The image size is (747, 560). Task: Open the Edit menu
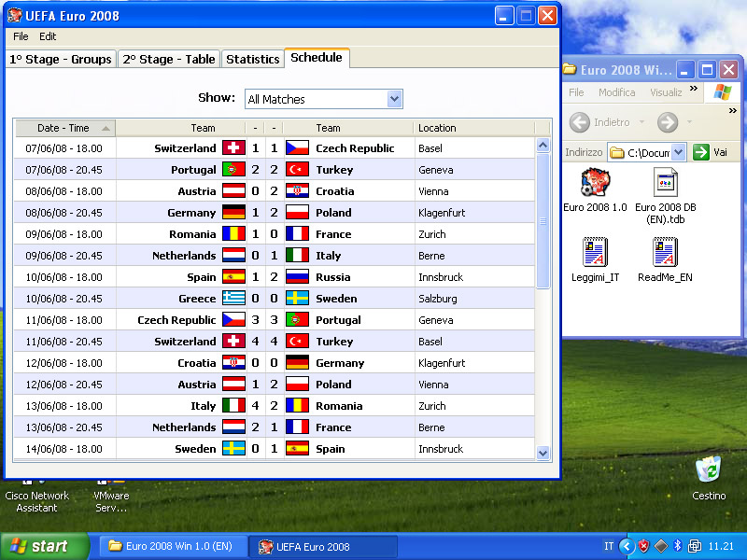[48, 36]
